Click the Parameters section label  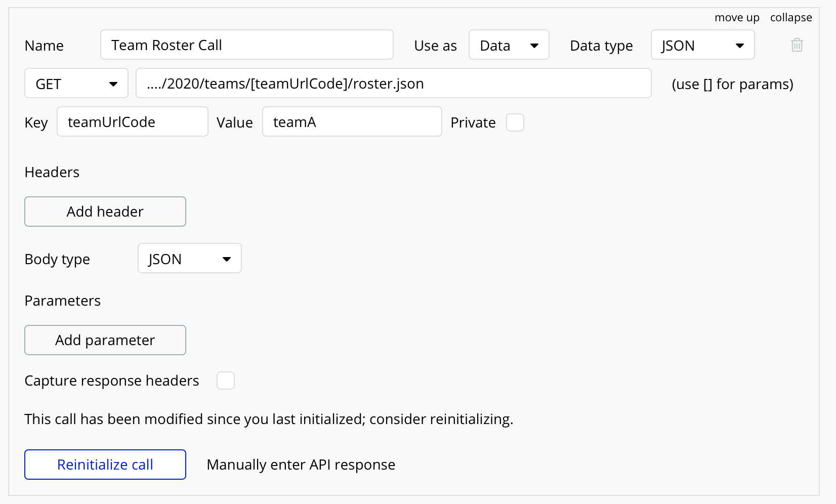click(x=63, y=301)
